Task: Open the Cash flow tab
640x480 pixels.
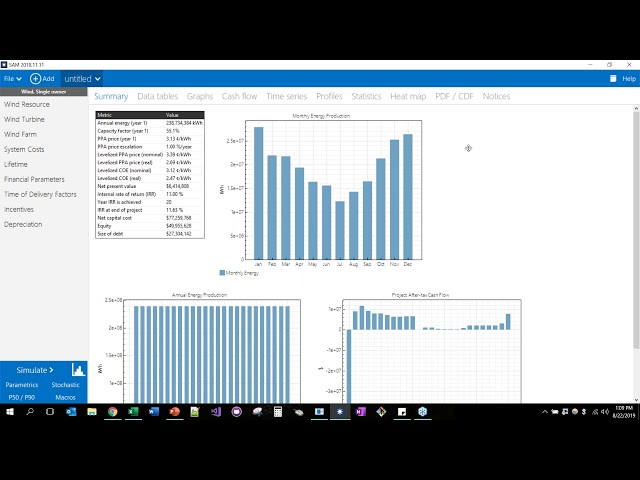Action: click(239, 96)
